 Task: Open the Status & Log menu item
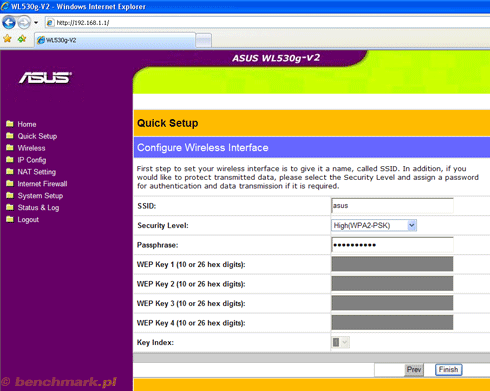38,208
